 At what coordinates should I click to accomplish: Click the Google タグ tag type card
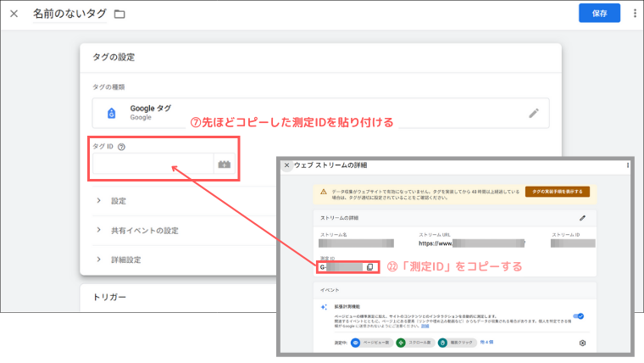321,113
